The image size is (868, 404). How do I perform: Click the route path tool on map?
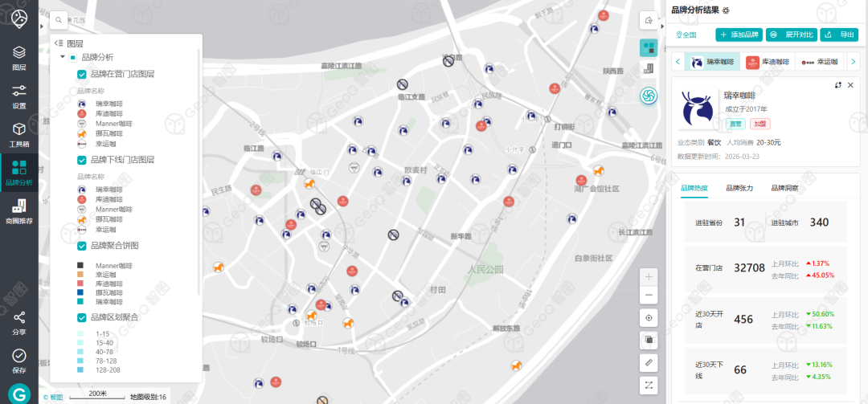[x=649, y=386]
